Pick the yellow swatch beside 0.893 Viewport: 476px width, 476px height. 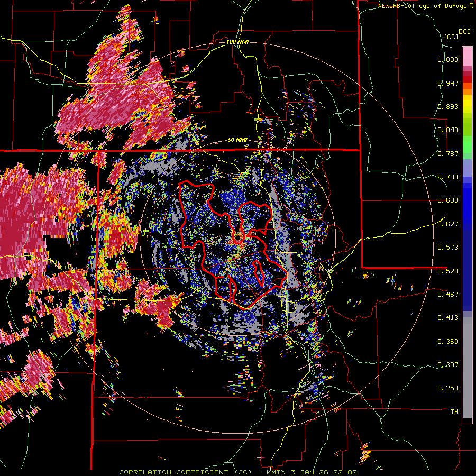click(467, 104)
